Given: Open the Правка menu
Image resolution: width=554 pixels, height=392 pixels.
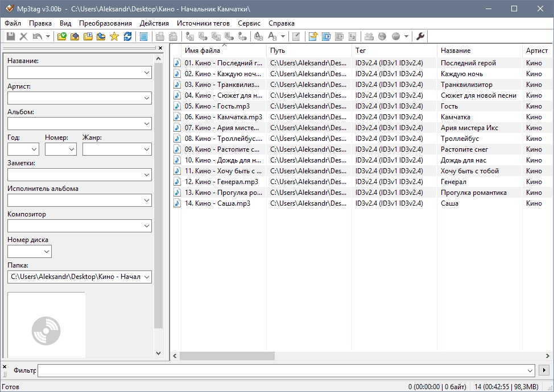Looking at the screenshot, I should click(40, 23).
